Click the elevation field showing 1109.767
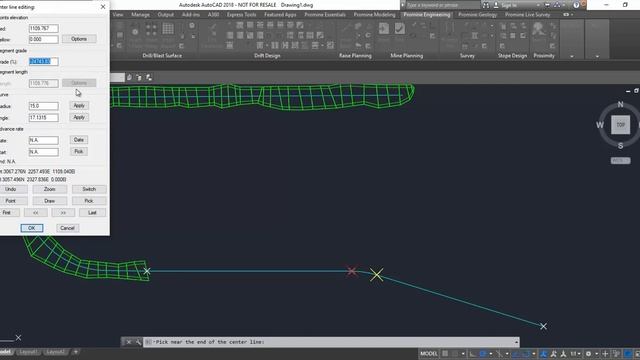This screenshot has width=640, height=360. point(44,29)
